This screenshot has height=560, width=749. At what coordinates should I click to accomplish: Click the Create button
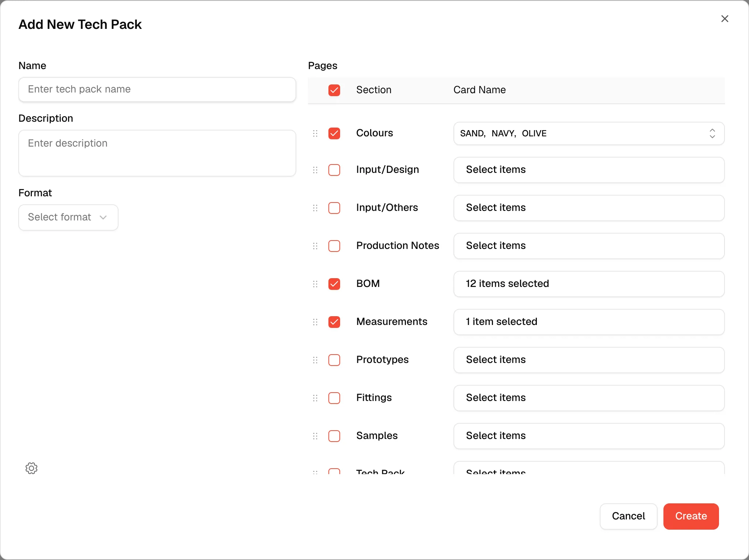(691, 516)
